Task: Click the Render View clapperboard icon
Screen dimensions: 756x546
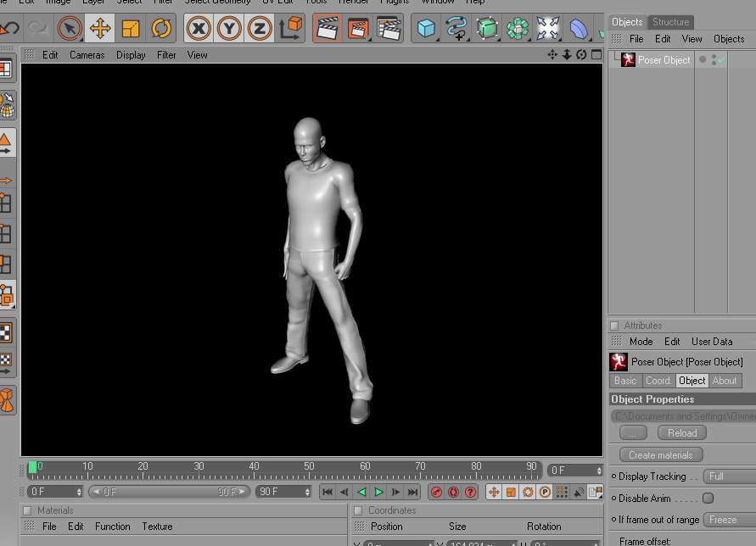Action: pos(328,29)
